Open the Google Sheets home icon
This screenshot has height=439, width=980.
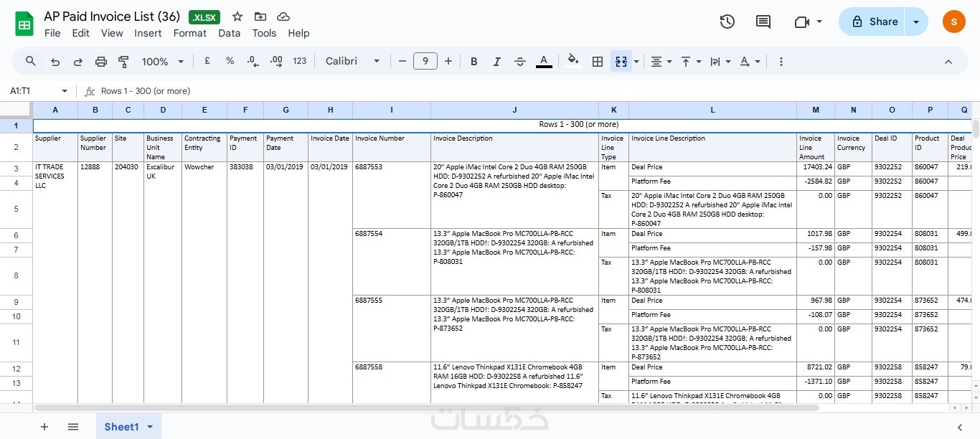coord(24,24)
